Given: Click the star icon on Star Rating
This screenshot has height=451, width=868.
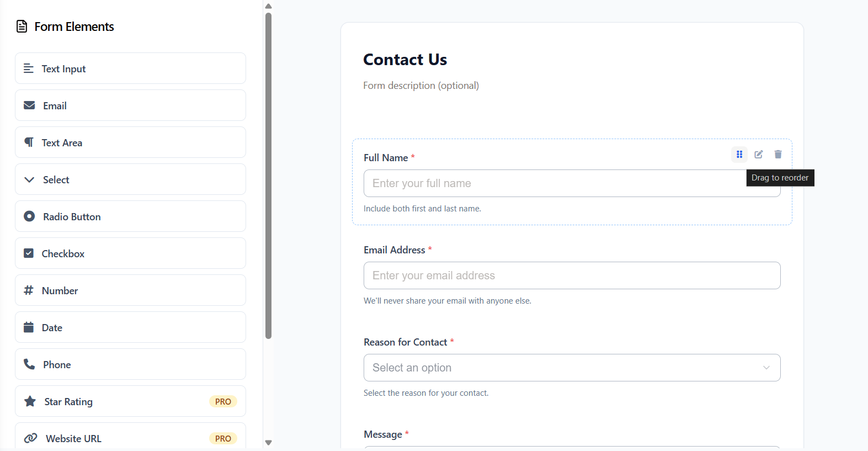Looking at the screenshot, I should 29,401.
